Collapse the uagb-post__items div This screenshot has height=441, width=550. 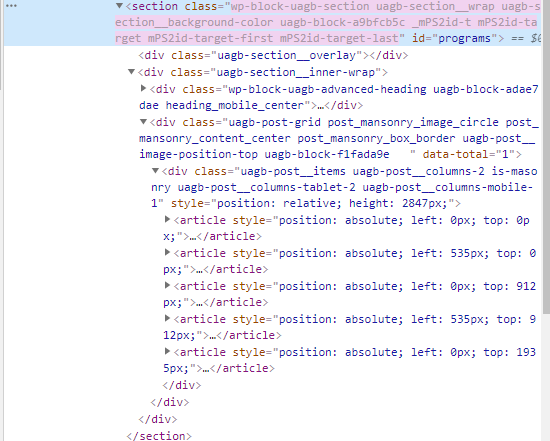click(155, 171)
